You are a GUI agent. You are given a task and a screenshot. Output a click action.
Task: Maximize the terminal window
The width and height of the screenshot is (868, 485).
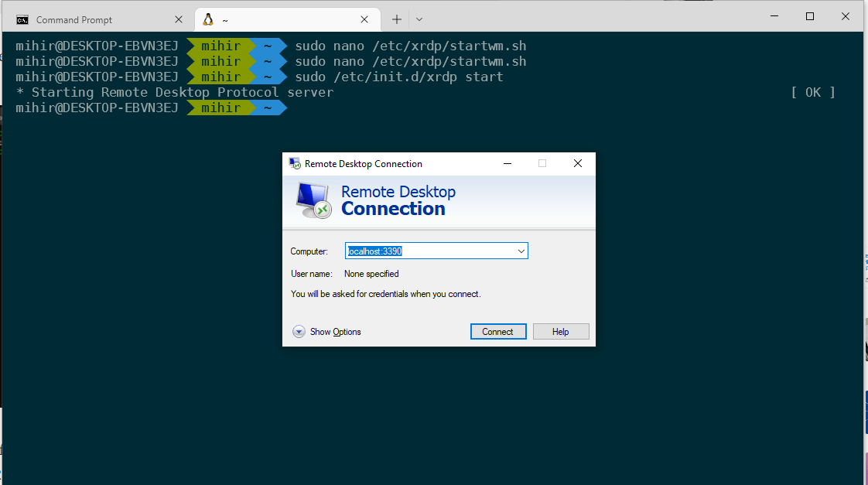[x=810, y=16]
